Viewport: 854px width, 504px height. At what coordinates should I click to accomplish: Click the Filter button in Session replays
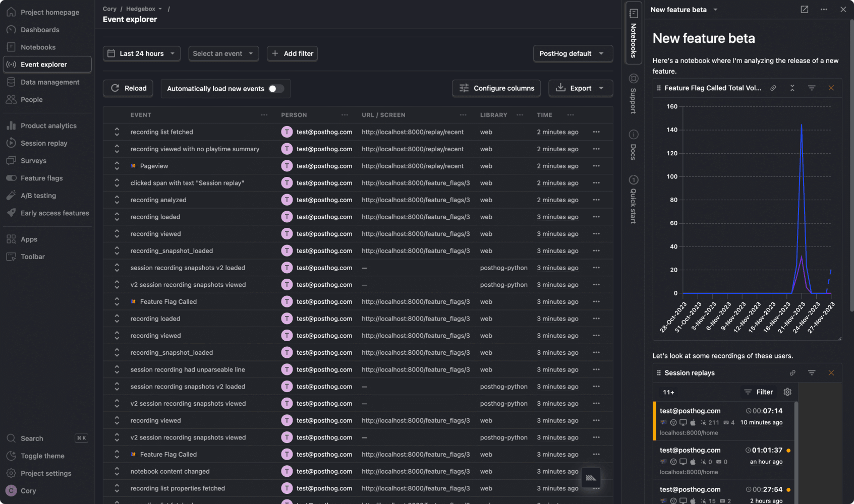(x=759, y=392)
